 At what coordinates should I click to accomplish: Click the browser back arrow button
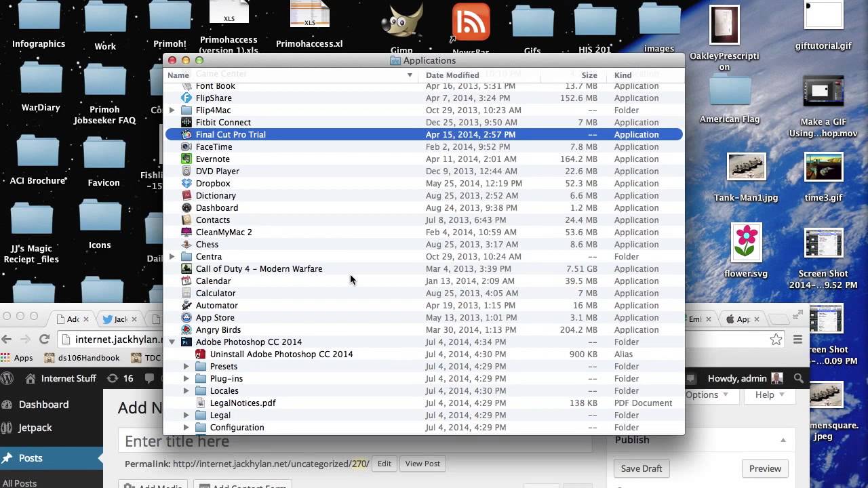click(7, 339)
